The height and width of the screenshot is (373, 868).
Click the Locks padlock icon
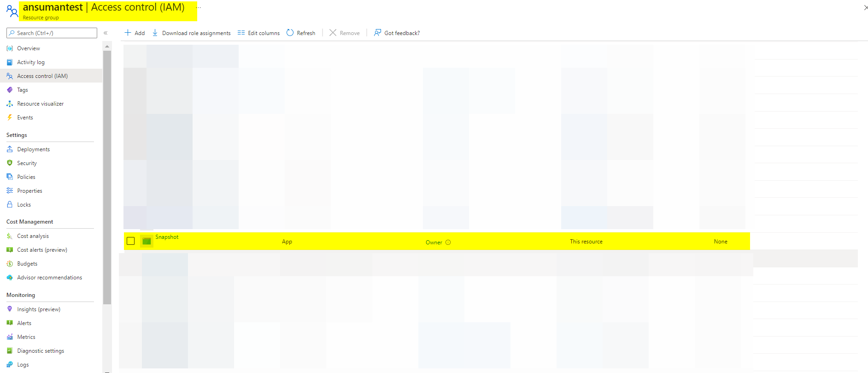10,205
